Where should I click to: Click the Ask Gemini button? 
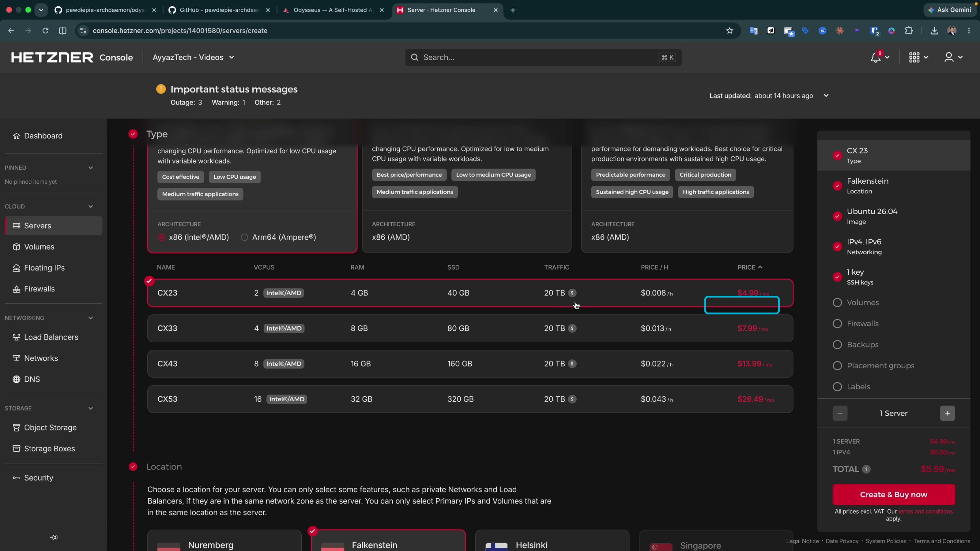click(950, 10)
